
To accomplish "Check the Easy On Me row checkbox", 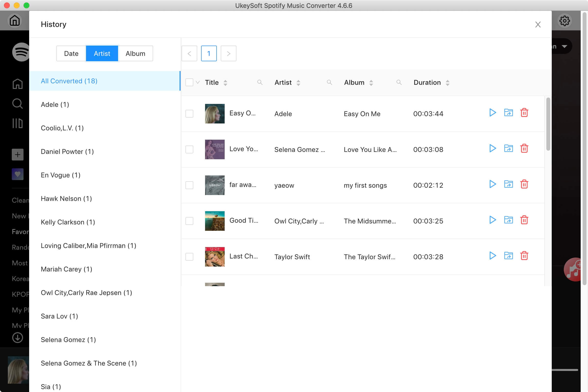I will point(189,114).
